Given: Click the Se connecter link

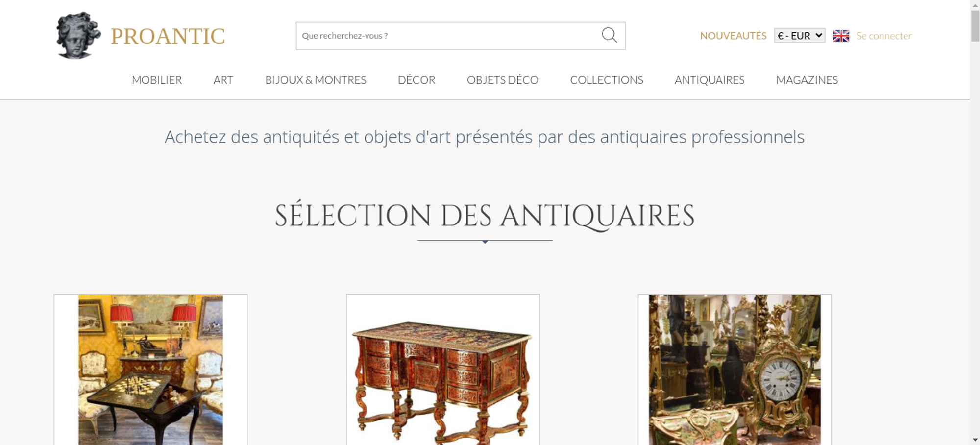Looking at the screenshot, I should click(884, 36).
